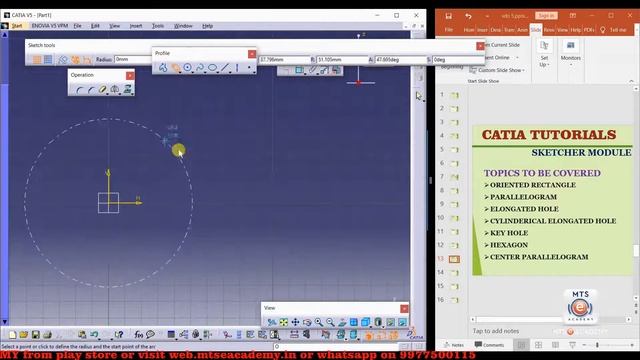Click the PowerPoint zoom slider

[609, 345]
